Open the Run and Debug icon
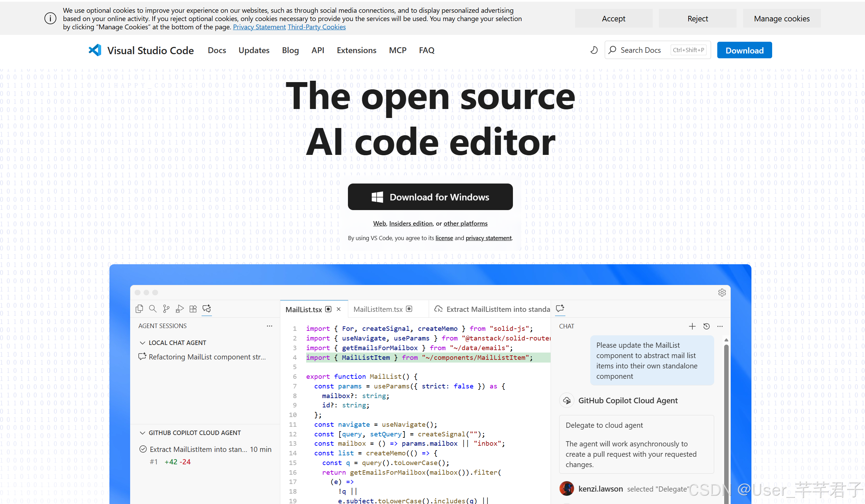Image resolution: width=865 pixels, height=504 pixels. (x=179, y=309)
